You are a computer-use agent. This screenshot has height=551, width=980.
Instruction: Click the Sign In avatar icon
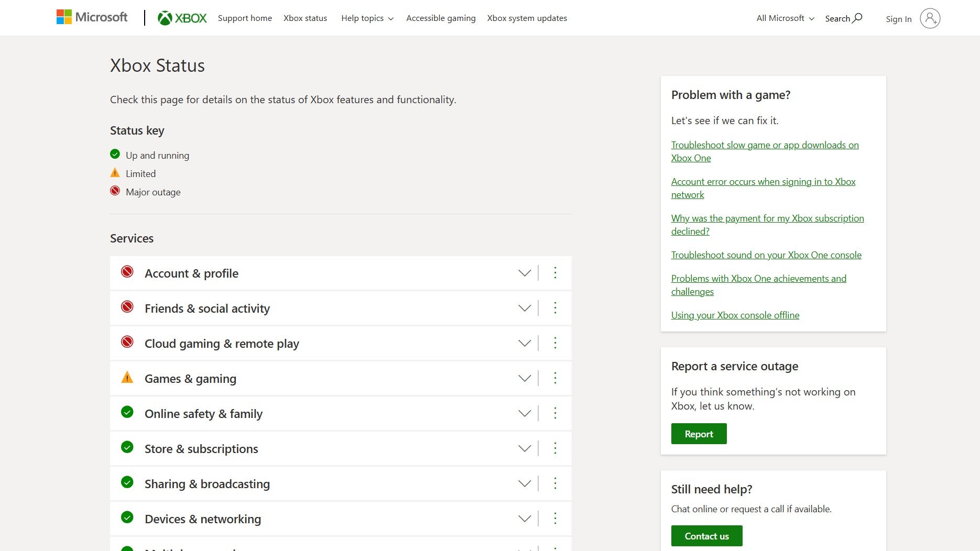(930, 18)
